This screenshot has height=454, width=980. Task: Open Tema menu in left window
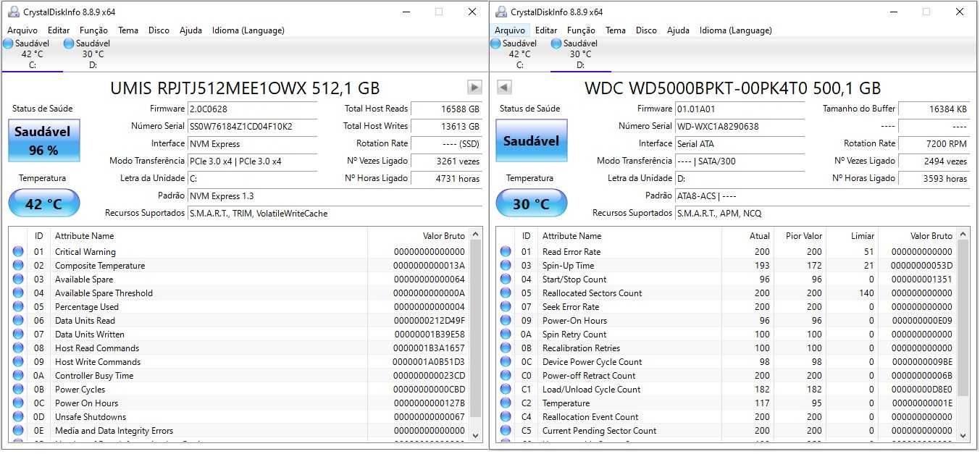click(128, 30)
